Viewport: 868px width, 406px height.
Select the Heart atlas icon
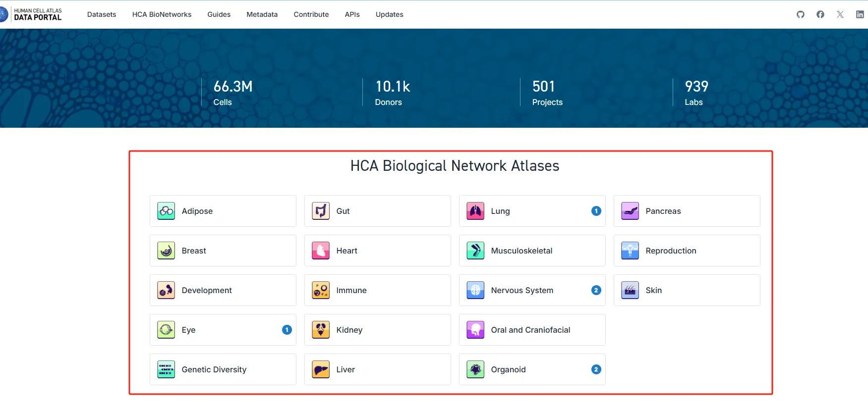(321, 251)
